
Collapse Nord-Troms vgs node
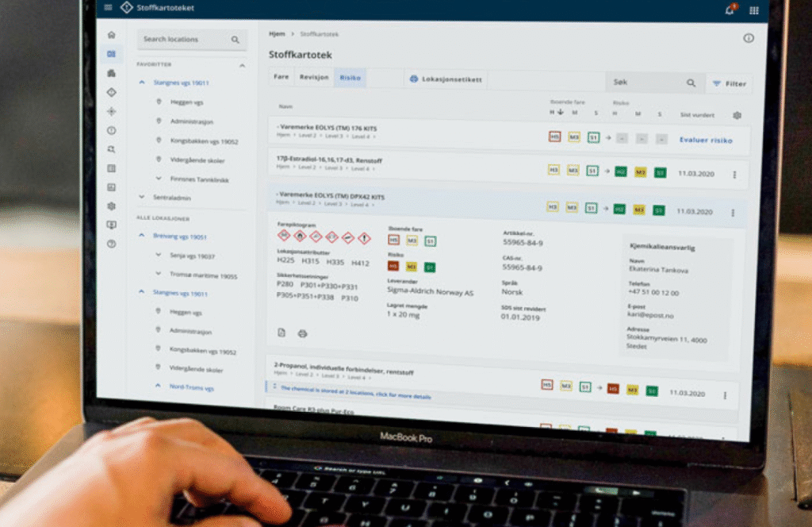[158, 386]
